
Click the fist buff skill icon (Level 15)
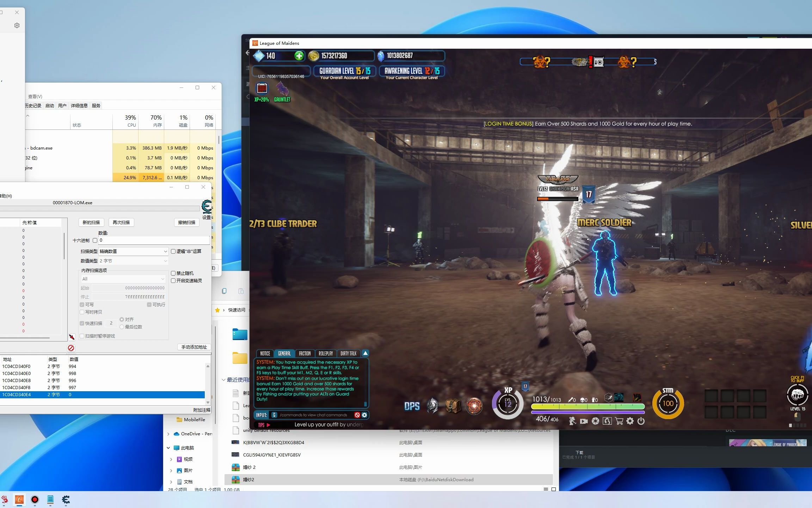click(x=798, y=395)
